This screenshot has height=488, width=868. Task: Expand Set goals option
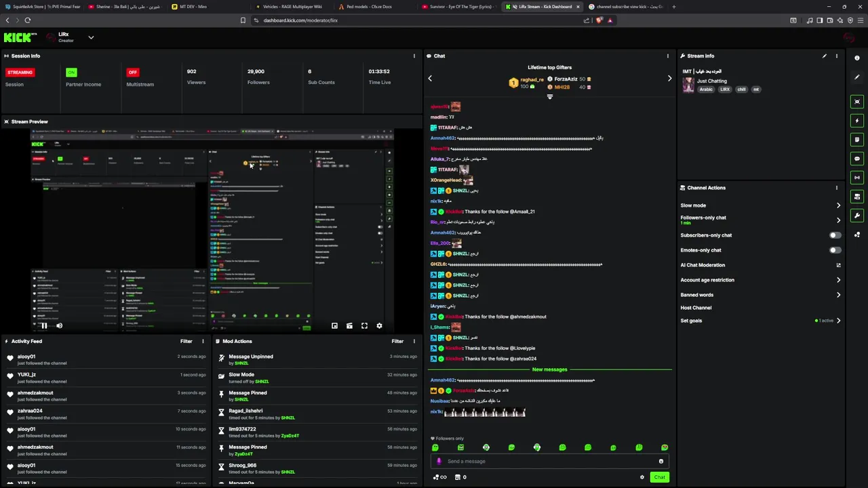838,321
